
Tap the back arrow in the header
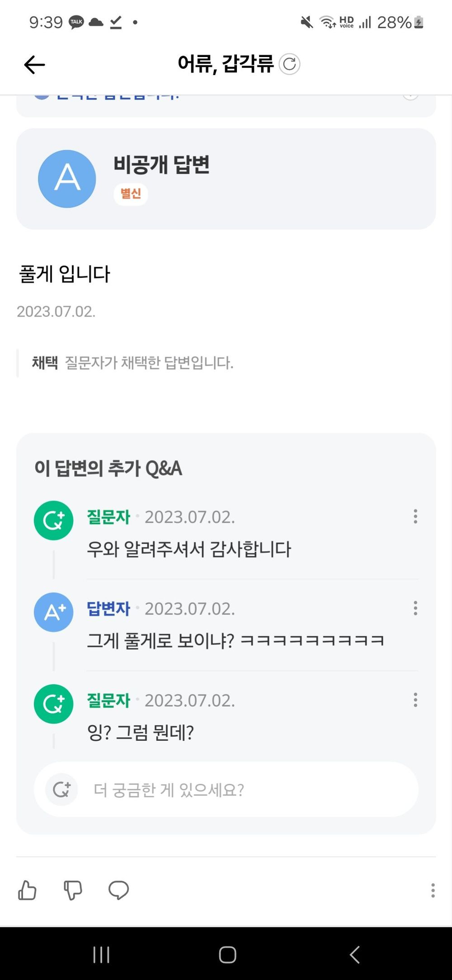tap(34, 65)
